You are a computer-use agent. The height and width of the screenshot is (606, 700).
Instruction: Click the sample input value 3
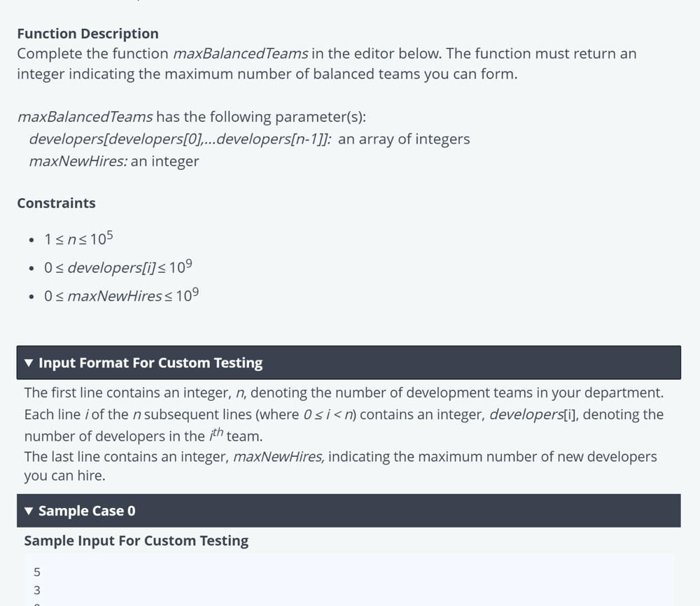point(37,590)
